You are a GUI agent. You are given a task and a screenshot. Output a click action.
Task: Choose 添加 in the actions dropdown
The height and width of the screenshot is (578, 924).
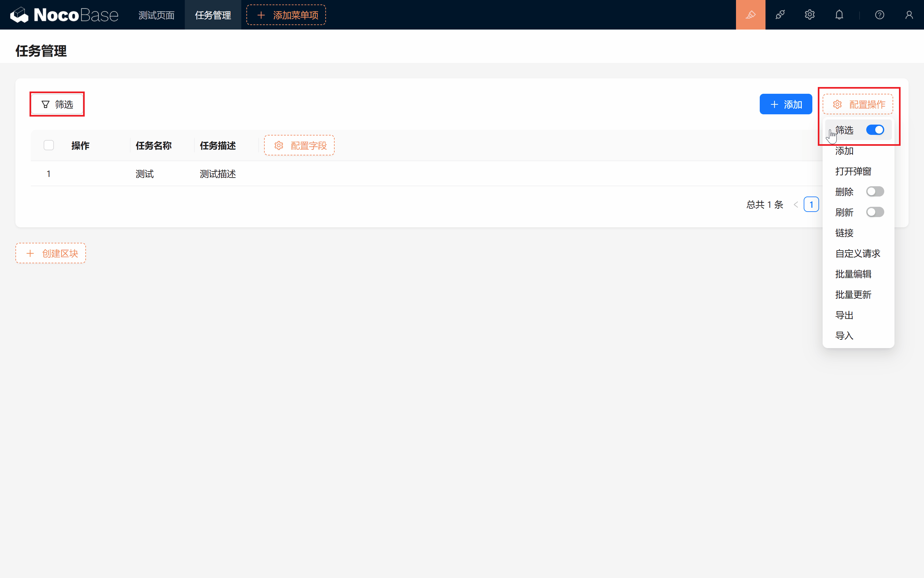click(x=858, y=151)
